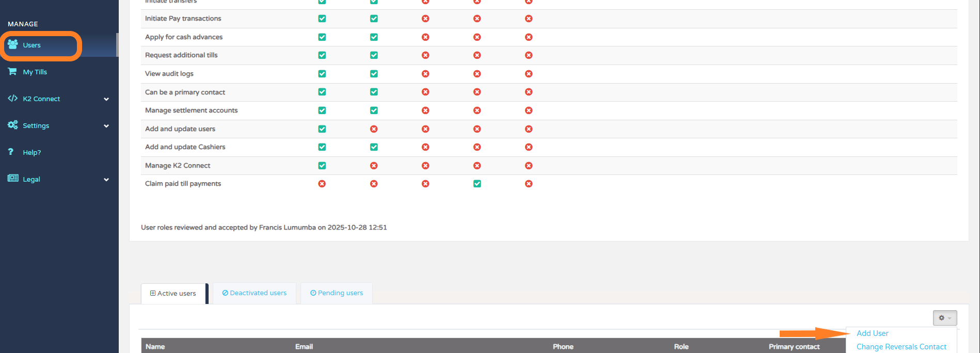Click the Settings gears icon
Viewport: 980px width, 353px height.
(x=13, y=125)
